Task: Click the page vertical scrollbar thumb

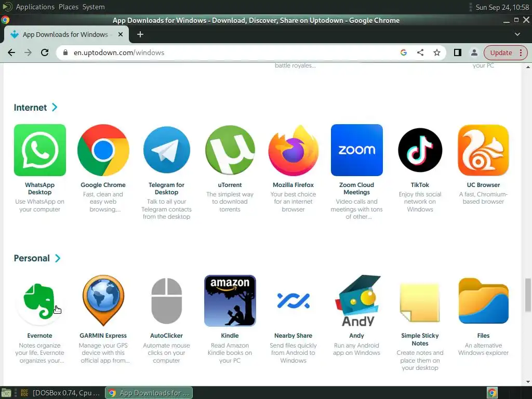Action: coord(528,295)
